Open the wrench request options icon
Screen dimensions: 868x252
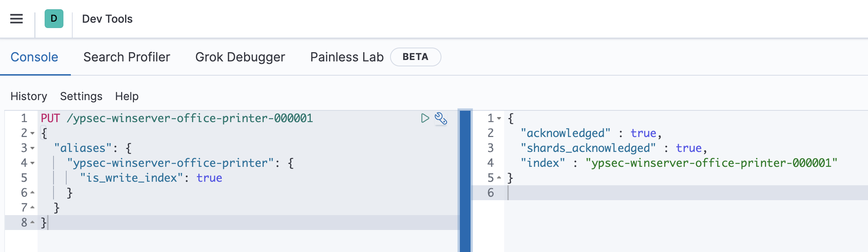(x=441, y=118)
